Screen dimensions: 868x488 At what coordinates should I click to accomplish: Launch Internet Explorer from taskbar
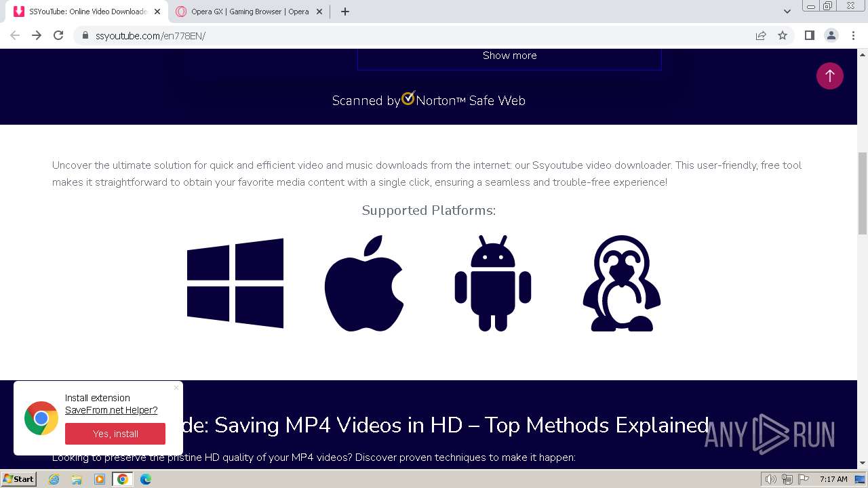tap(54, 479)
